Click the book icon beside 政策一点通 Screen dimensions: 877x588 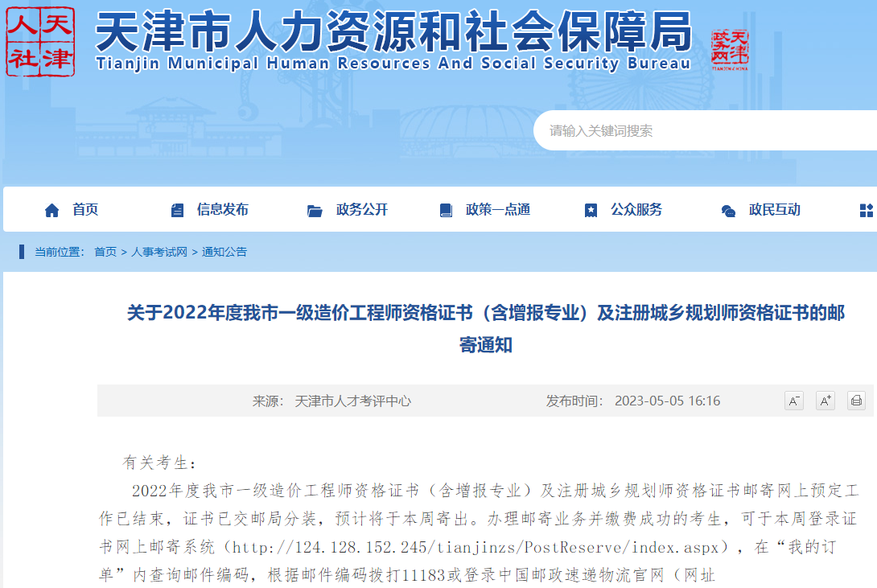446,211
